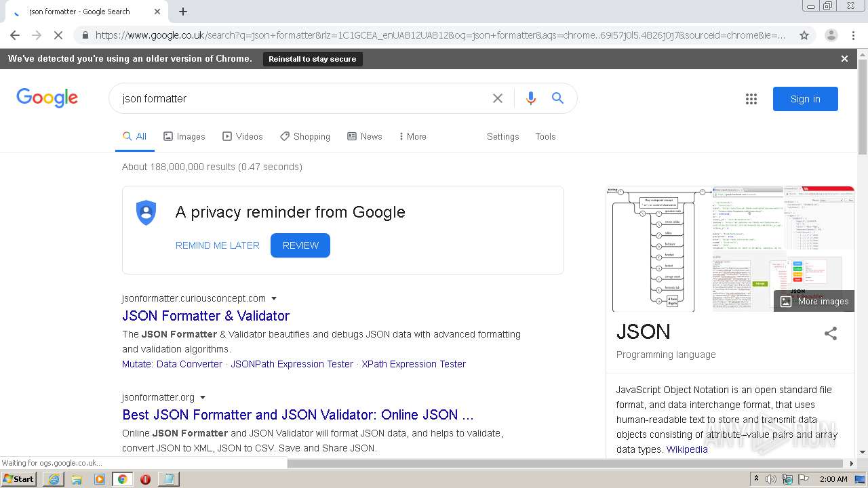This screenshot has height=488, width=868.
Task: Open a new tab with plus button
Action: pyautogui.click(x=183, y=12)
